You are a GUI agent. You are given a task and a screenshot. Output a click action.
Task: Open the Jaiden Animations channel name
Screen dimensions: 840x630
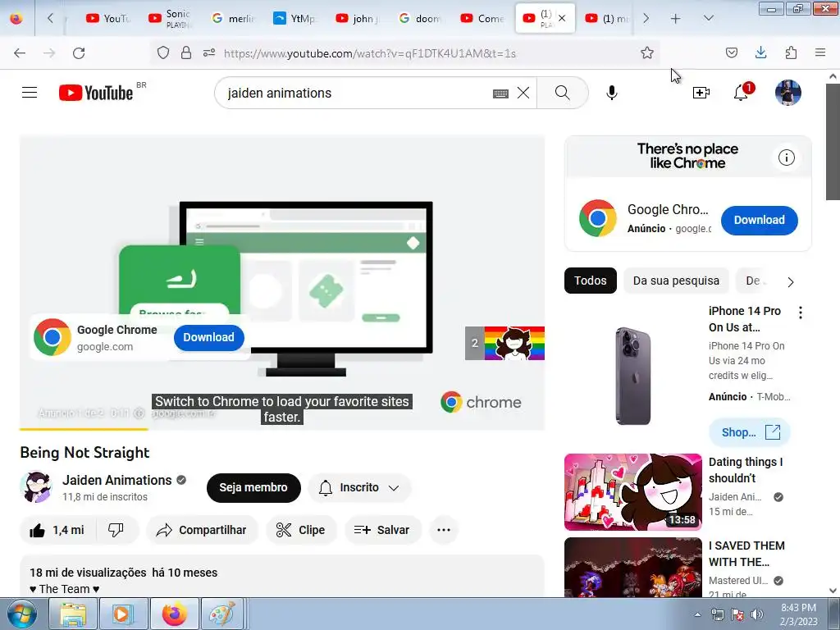click(x=116, y=481)
